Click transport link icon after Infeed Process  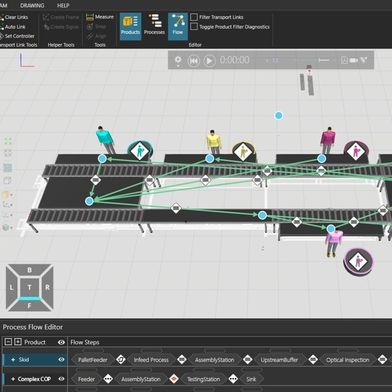click(182, 359)
